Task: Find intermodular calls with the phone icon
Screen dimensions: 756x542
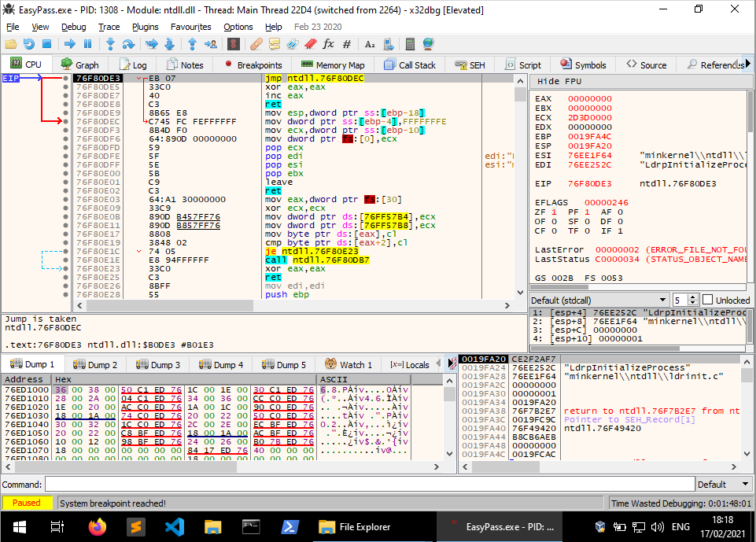Action: pyautogui.click(x=389, y=44)
